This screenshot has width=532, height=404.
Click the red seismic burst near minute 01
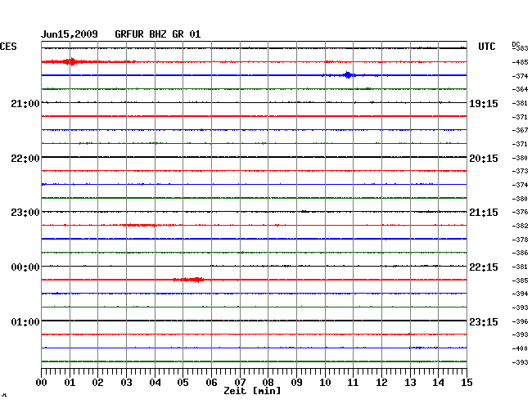coord(71,61)
